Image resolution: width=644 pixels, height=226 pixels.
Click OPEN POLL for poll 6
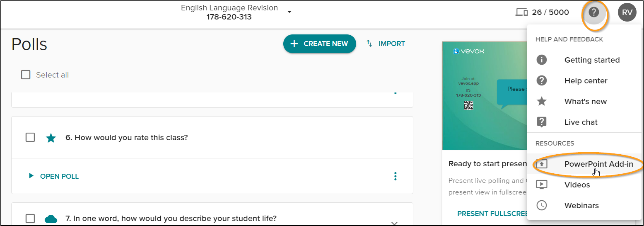[54, 176]
